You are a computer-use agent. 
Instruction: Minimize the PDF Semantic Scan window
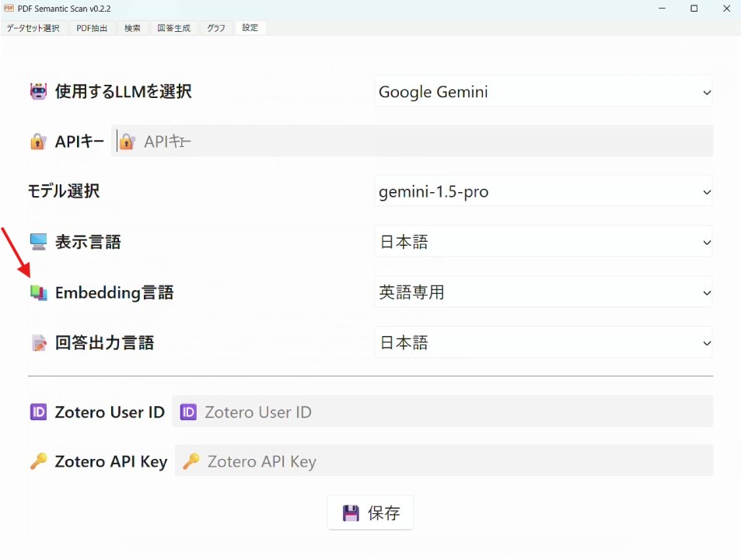tap(662, 9)
